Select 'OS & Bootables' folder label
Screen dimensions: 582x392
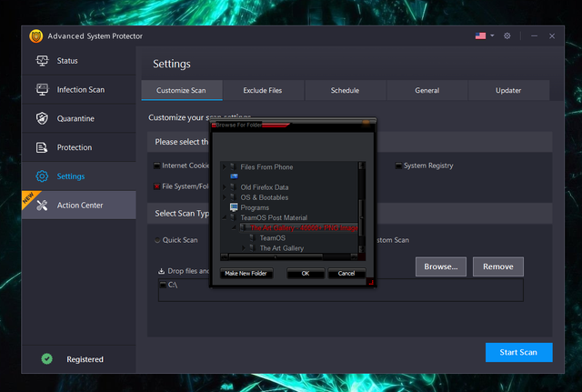pyautogui.click(x=265, y=197)
